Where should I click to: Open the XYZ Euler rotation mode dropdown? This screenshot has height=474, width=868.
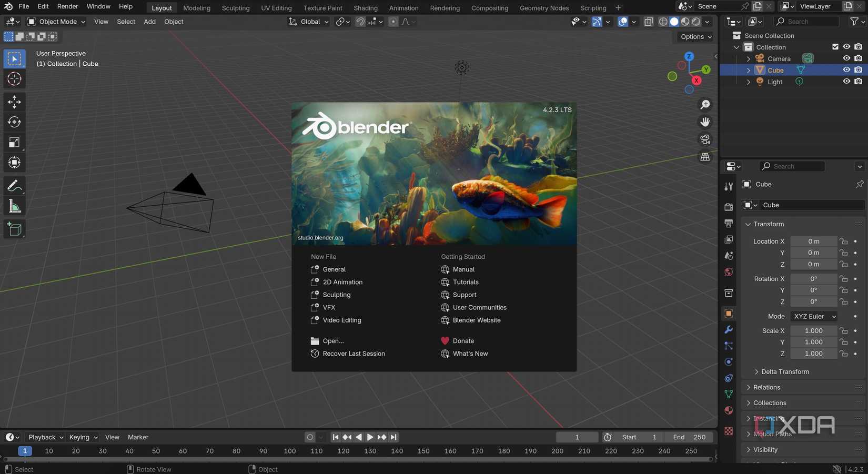click(814, 316)
